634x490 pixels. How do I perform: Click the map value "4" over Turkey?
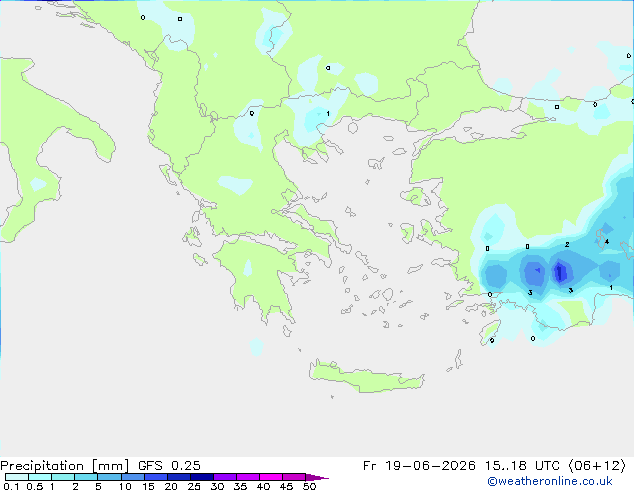[607, 242]
